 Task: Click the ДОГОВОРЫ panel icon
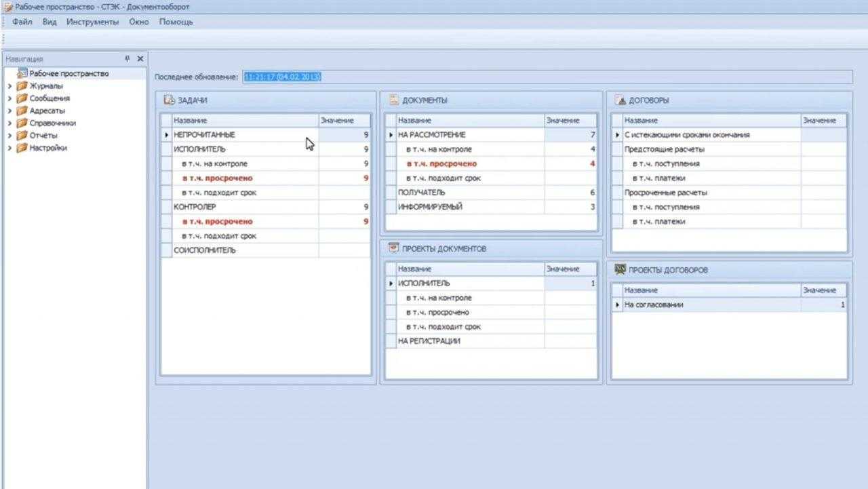(620, 100)
